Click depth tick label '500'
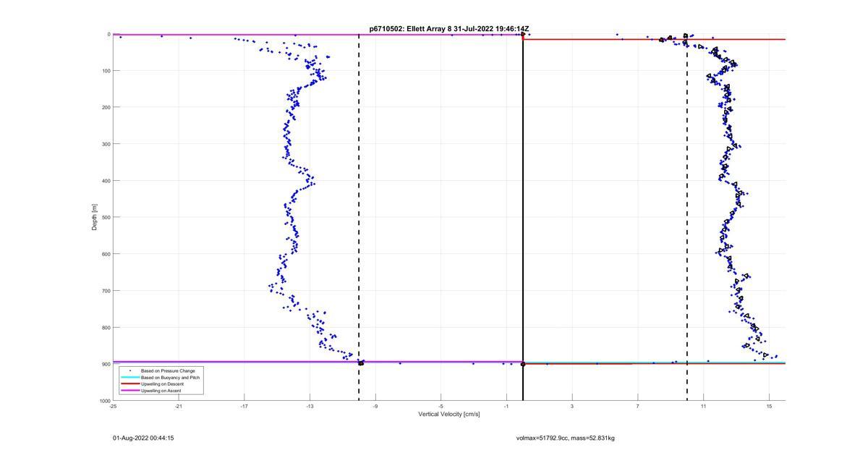Image resolution: width=868 pixels, height=450 pixels. pyautogui.click(x=106, y=217)
